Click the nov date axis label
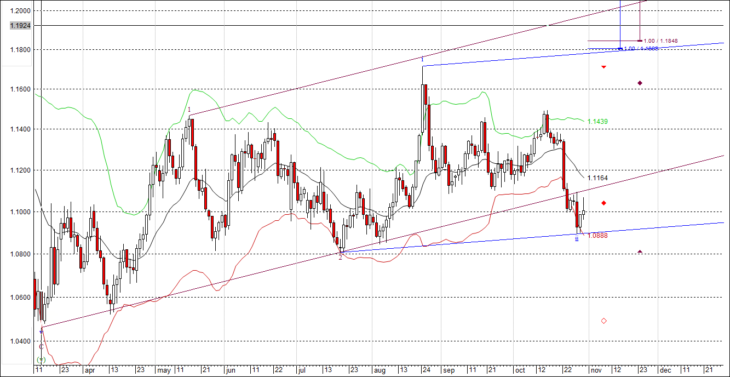 pos(595,370)
